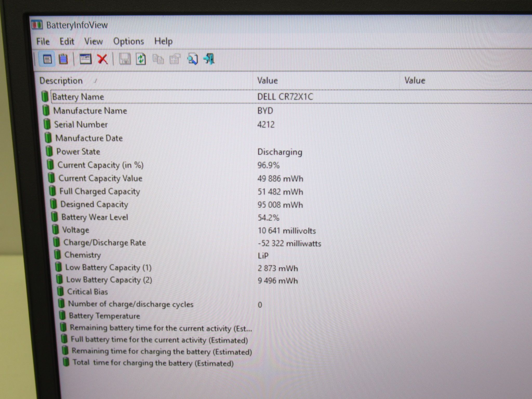
Task: Switch to the Battery Log view icon
Action: pos(63,59)
